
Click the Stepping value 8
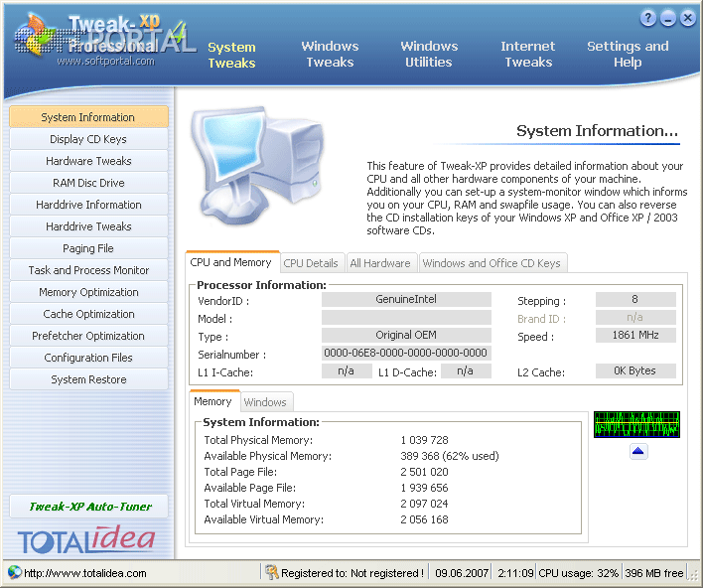pyautogui.click(x=635, y=299)
